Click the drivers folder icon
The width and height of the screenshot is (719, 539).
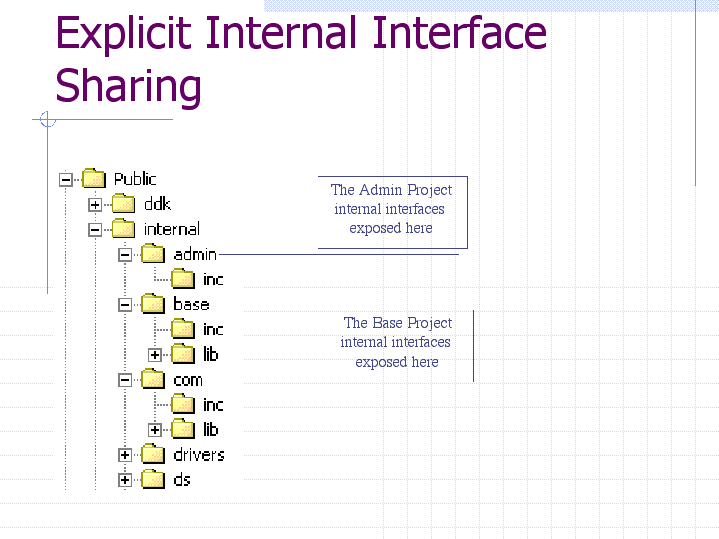click(x=153, y=454)
